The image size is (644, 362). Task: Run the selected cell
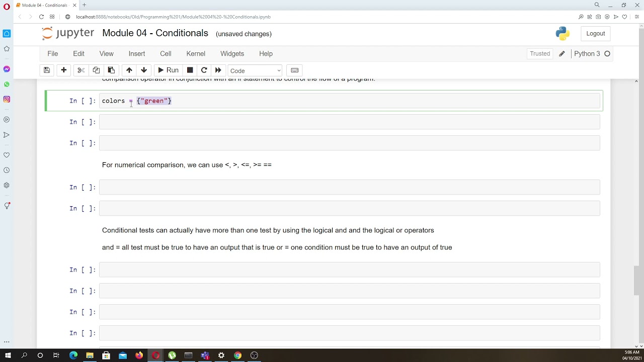point(169,70)
